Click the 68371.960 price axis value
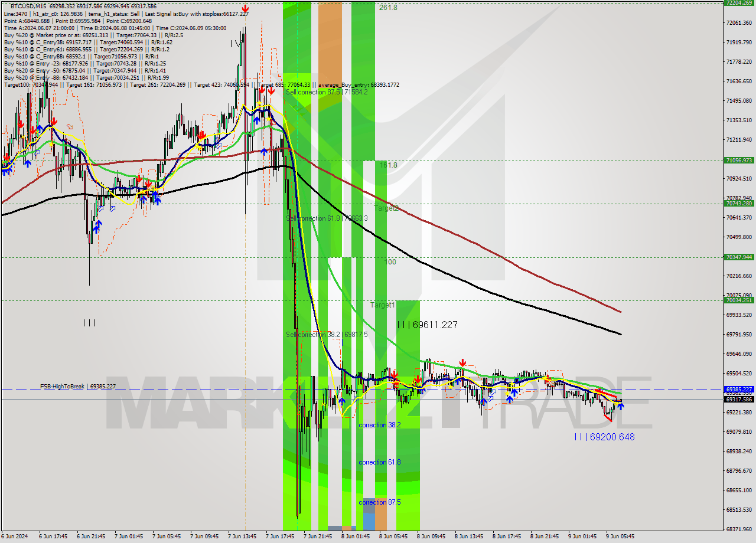 pyautogui.click(x=739, y=529)
